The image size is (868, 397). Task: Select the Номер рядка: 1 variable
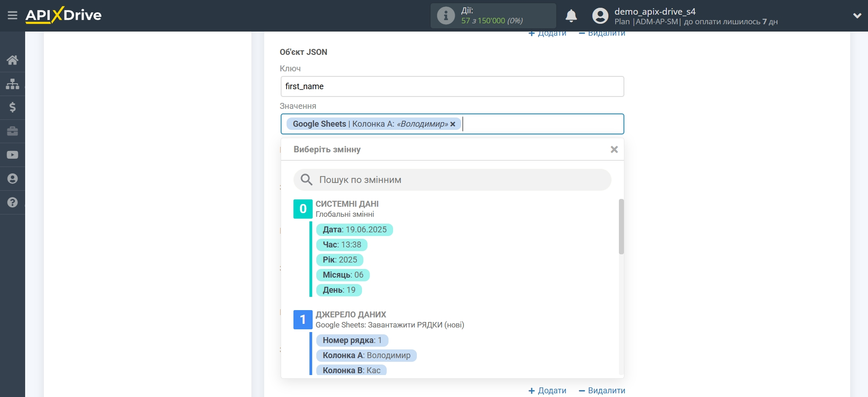click(352, 340)
